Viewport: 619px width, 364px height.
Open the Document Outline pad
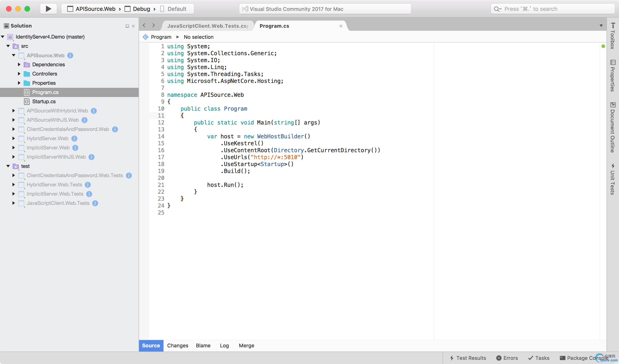point(613,127)
